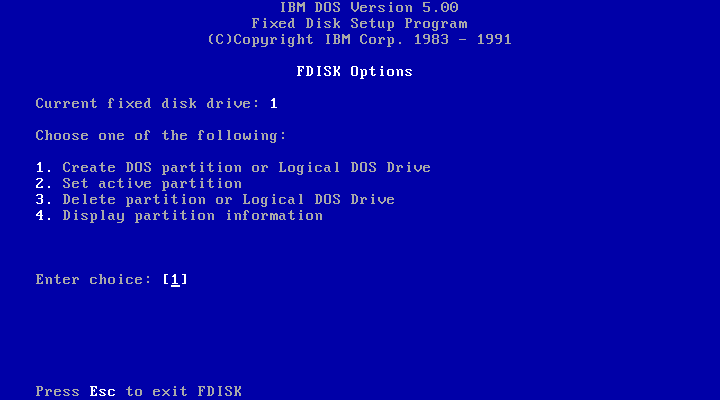This screenshot has height=400, width=720.
Task: Choose option 3 Delete partition or Logical Drive
Action: tap(215, 200)
